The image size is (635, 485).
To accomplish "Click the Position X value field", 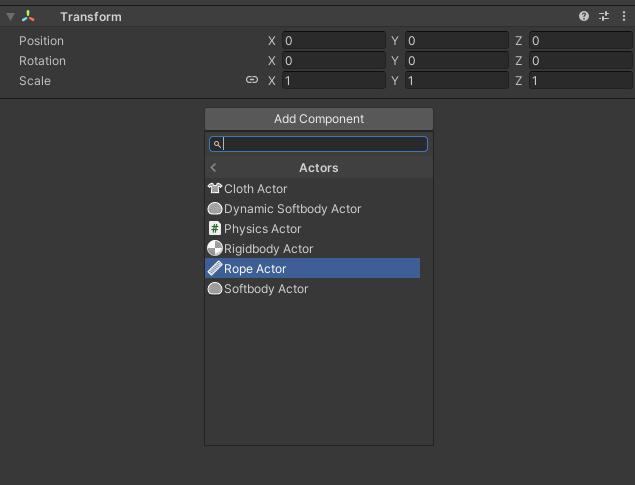I will [332, 41].
